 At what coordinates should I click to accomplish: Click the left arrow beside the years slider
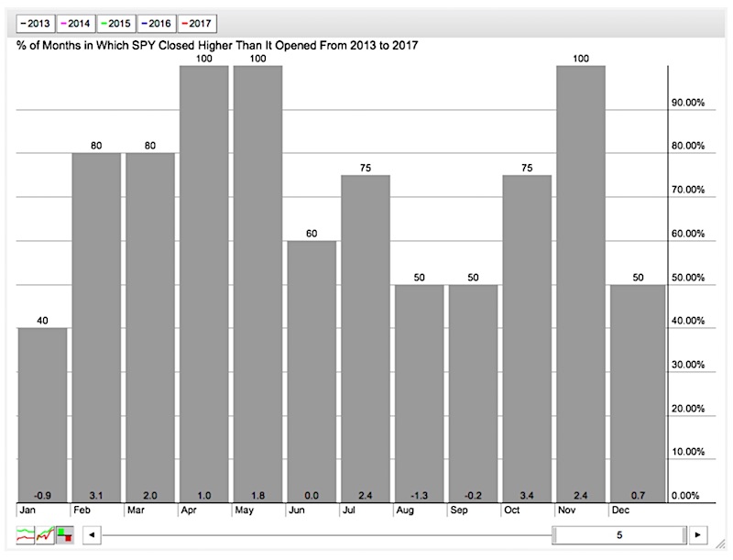tap(93, 534)
